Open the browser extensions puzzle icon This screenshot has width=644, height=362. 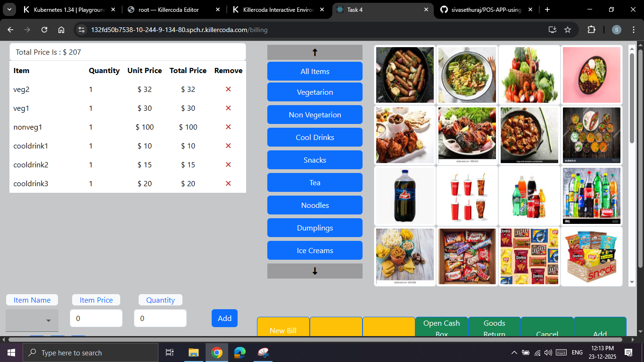[x=591, y=29]
